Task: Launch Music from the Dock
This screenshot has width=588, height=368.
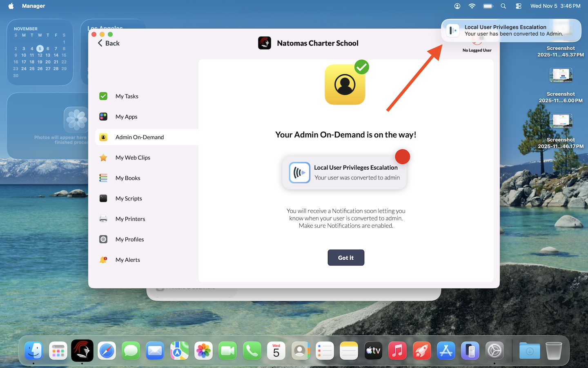Action: click(397, 351)
